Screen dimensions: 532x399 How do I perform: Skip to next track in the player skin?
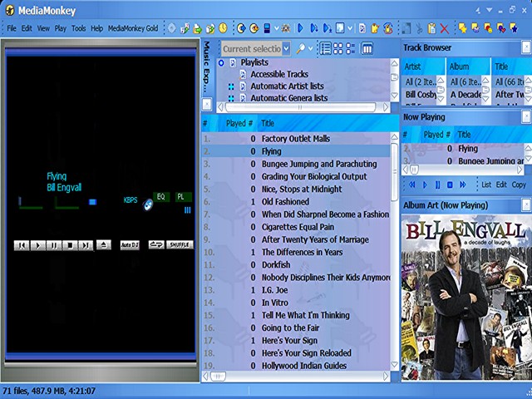[x=86, y=245]
